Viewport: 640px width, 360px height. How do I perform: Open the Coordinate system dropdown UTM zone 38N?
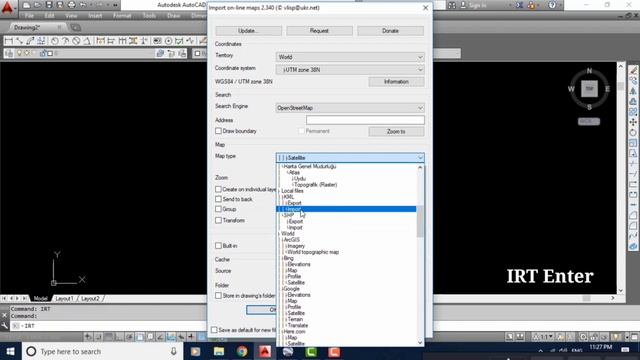350,70
